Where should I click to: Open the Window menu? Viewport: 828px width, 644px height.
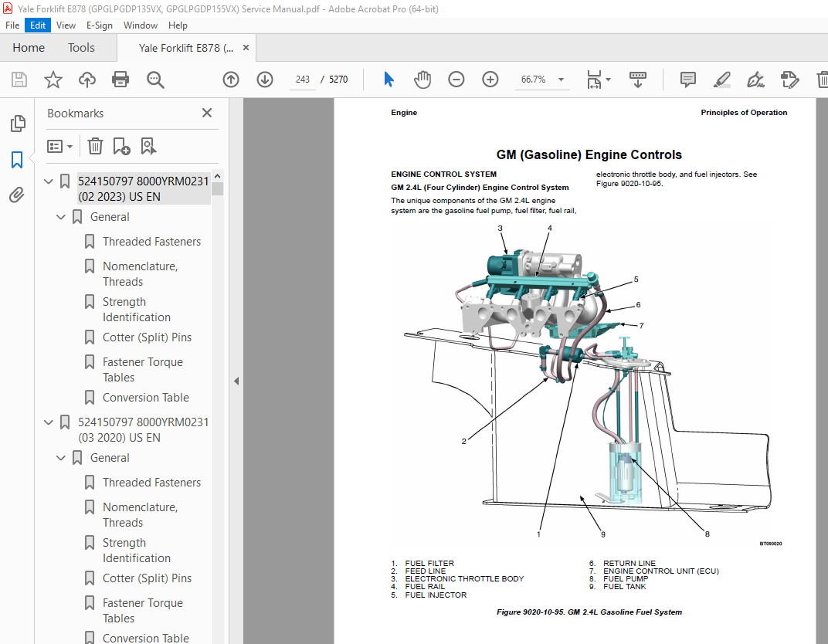pos(141,25)
